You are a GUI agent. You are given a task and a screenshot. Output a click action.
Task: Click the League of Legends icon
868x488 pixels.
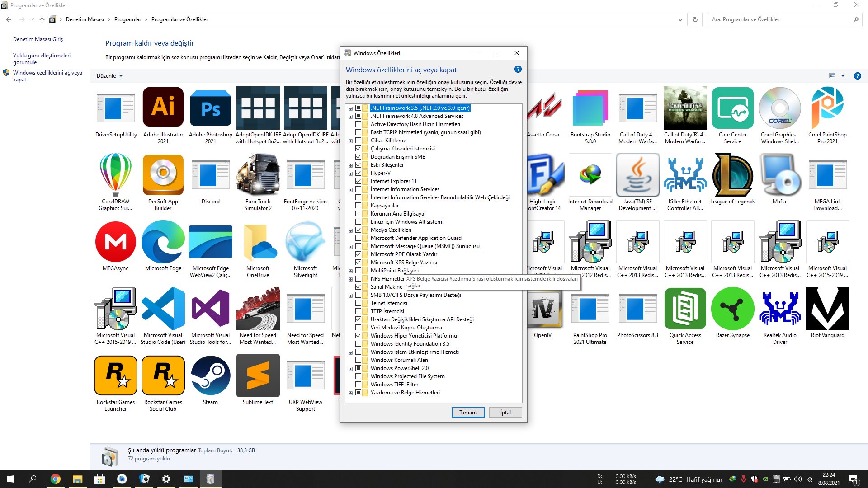[x=732, y=175]
